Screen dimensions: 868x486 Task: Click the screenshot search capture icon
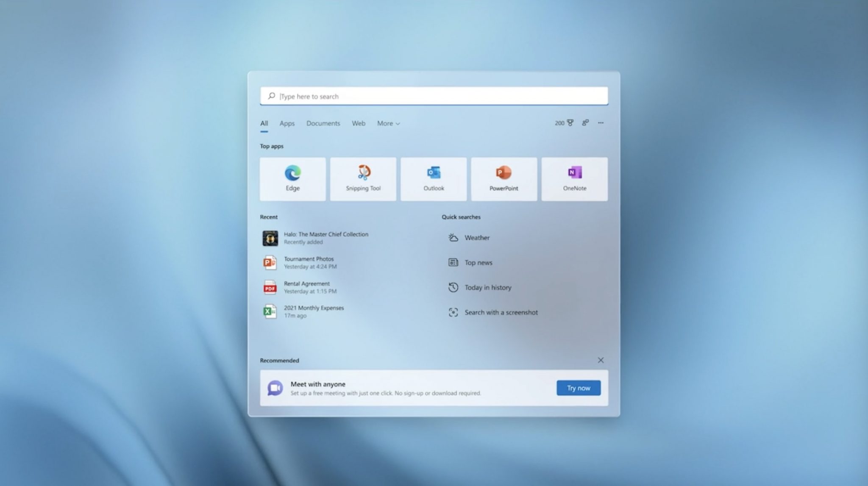pyautogui.click(x=453, y=312)
